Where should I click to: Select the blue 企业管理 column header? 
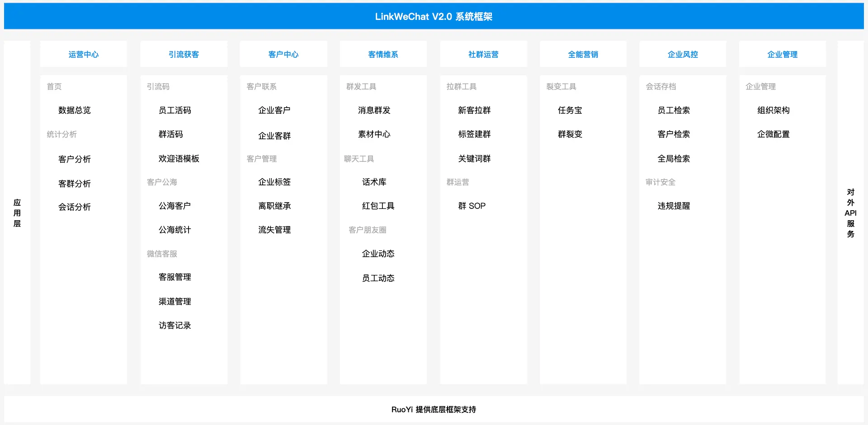(x=783, y=54)
